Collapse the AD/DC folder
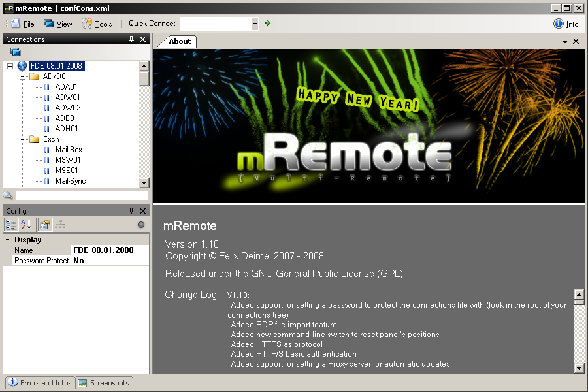 [22, 76]
